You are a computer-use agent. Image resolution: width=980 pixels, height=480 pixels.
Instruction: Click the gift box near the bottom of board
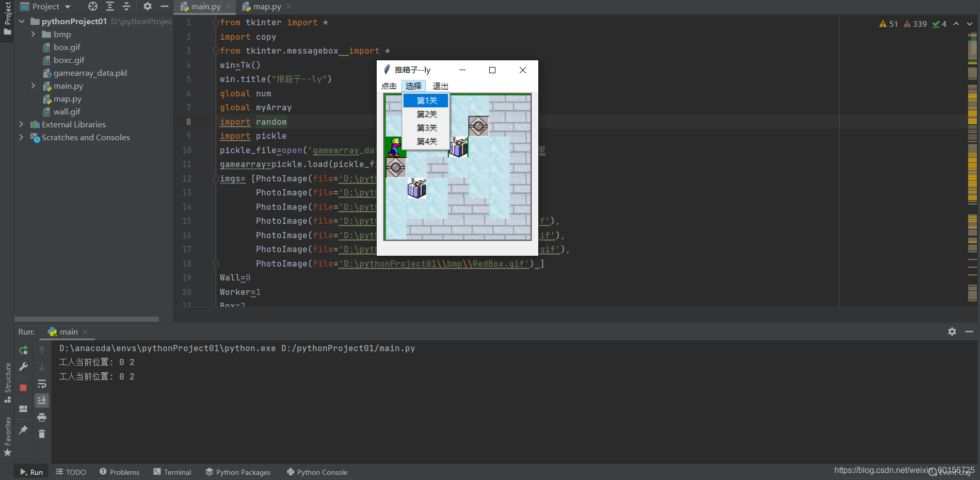(416, 188)
